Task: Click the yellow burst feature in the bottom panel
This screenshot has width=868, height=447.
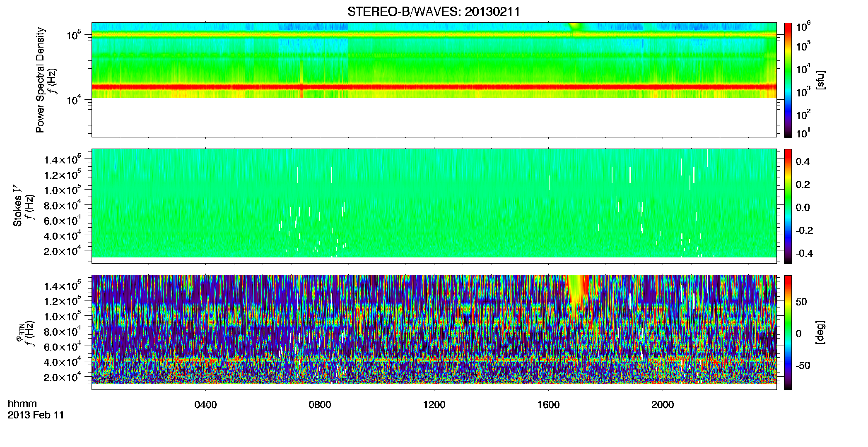Action: click(x=578, y=290)
